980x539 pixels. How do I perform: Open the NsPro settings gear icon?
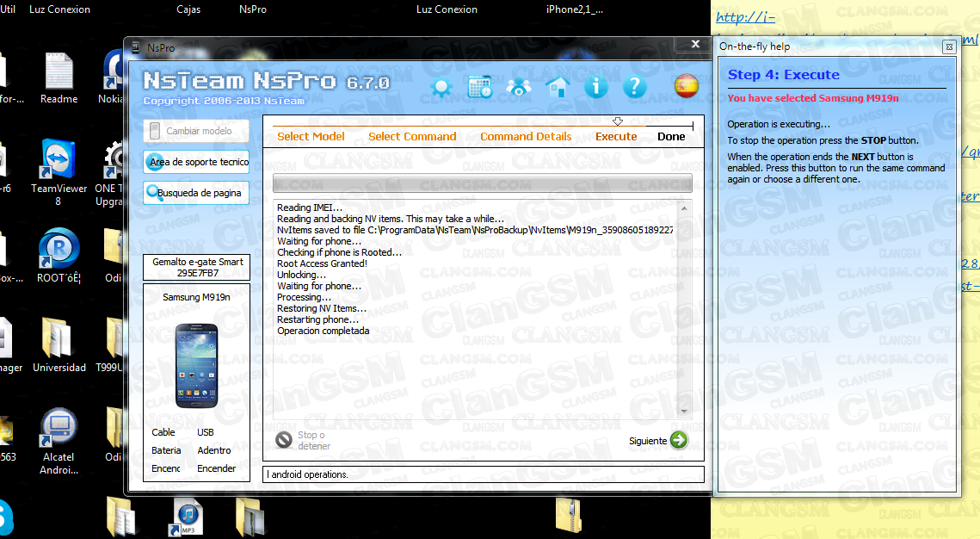[x=441, y=87]
